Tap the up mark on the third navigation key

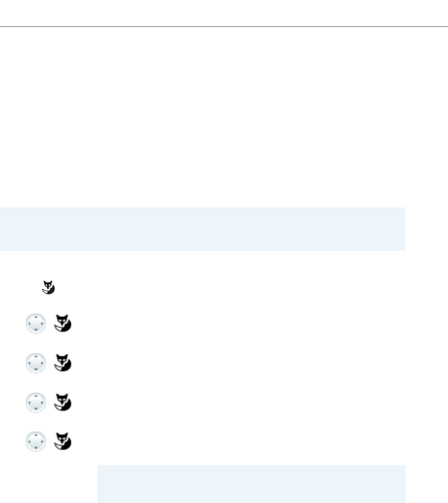36,396
